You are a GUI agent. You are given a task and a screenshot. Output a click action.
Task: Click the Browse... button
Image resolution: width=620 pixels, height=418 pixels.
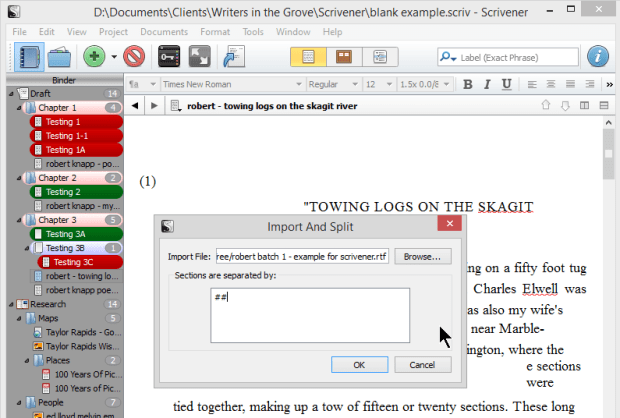click(422, 256)
